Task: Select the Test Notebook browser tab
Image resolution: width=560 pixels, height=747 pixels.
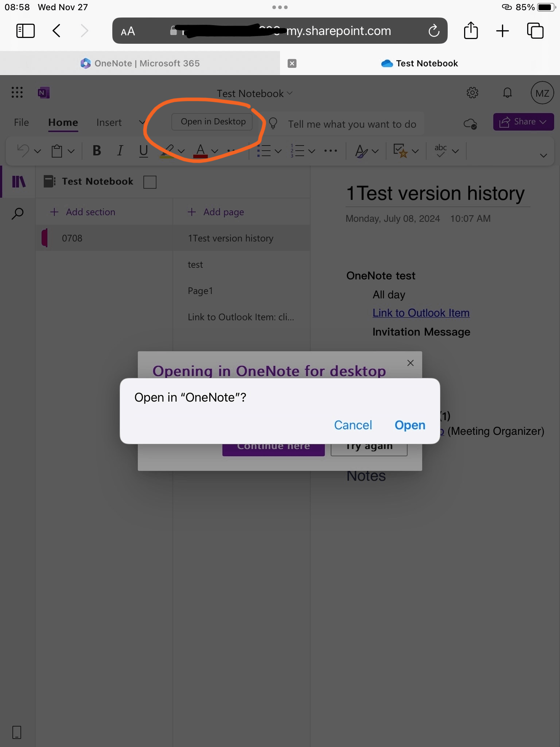Action: pyautogui.click(x=420, y=63)
